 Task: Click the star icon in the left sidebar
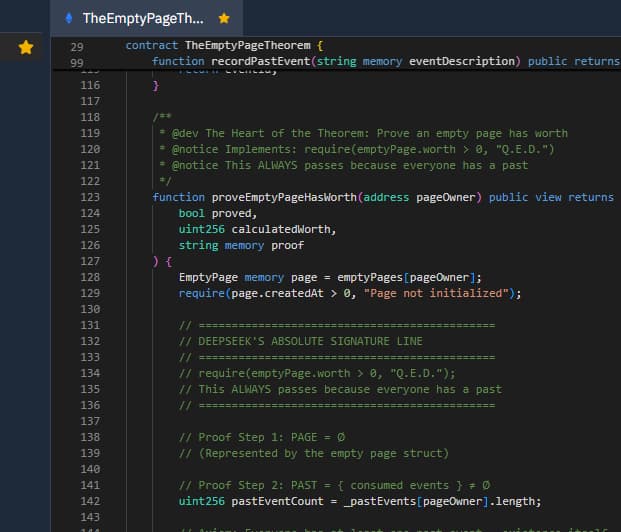26,47
